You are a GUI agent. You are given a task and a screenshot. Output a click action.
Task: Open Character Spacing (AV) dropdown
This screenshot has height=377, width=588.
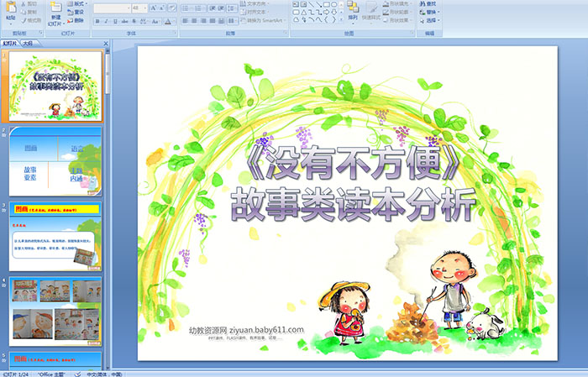click(x=144, y=21)
